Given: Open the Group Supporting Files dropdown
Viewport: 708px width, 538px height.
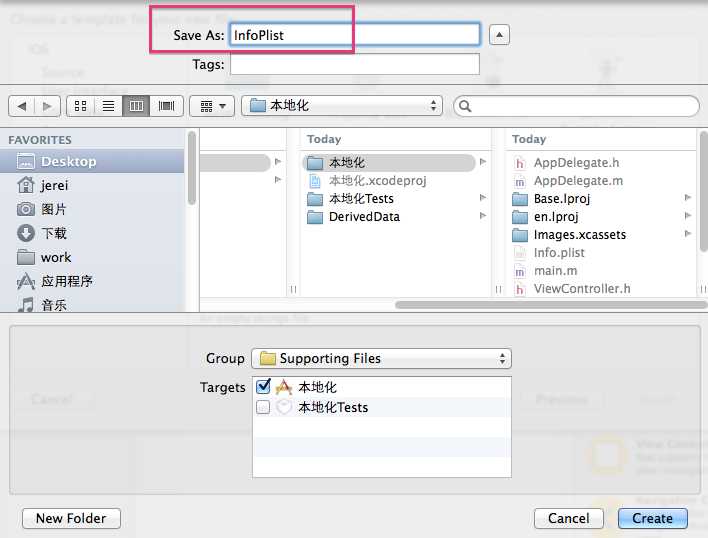Looking at the screenshot, I should (381, 359).
